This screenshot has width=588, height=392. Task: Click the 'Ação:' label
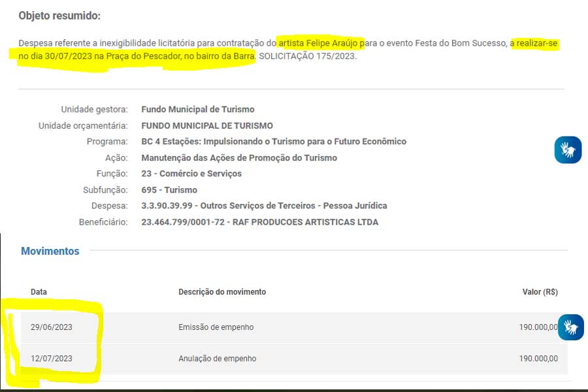[116, 158]
